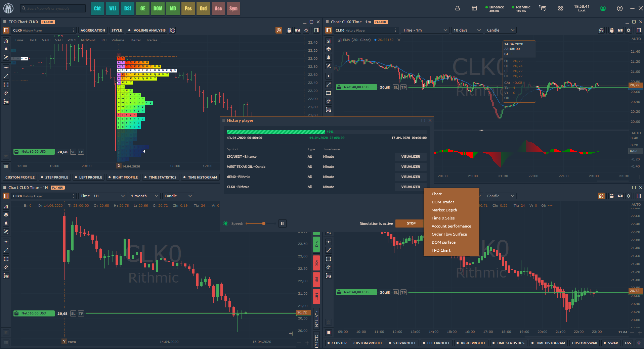644x349 pixels.
Task: Open the help question mark icon
Action: pyautogui.click(x=620, y=8)
